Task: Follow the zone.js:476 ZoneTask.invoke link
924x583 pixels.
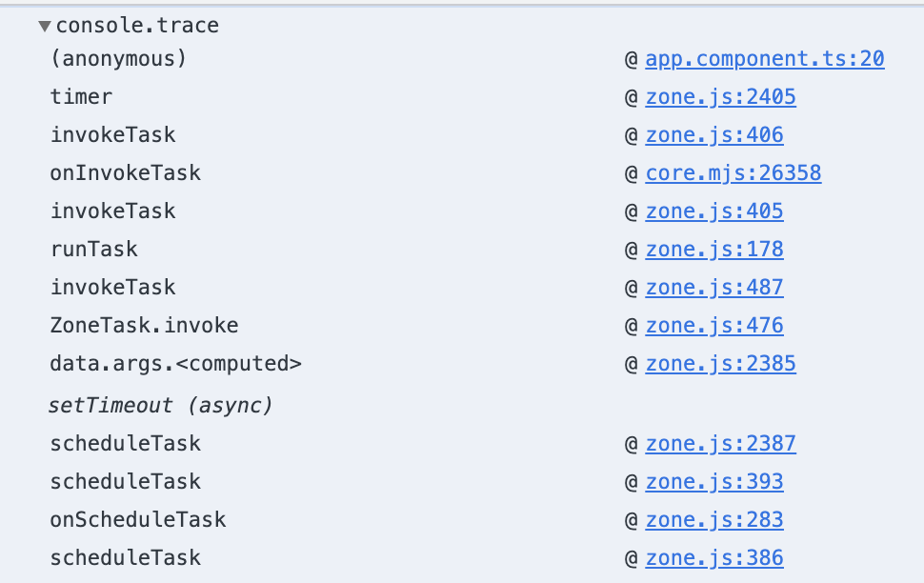Action: pos(714,326)
